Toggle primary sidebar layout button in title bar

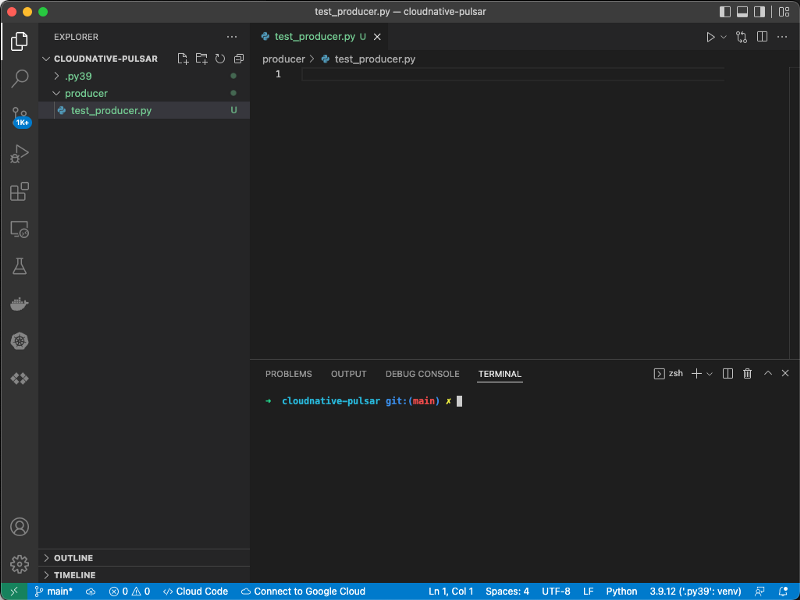click(x=725, y=11)
